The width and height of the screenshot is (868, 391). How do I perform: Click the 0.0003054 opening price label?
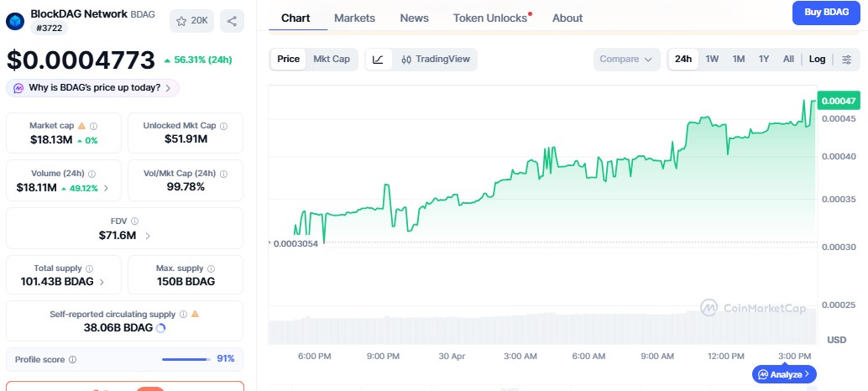point(295,243)
